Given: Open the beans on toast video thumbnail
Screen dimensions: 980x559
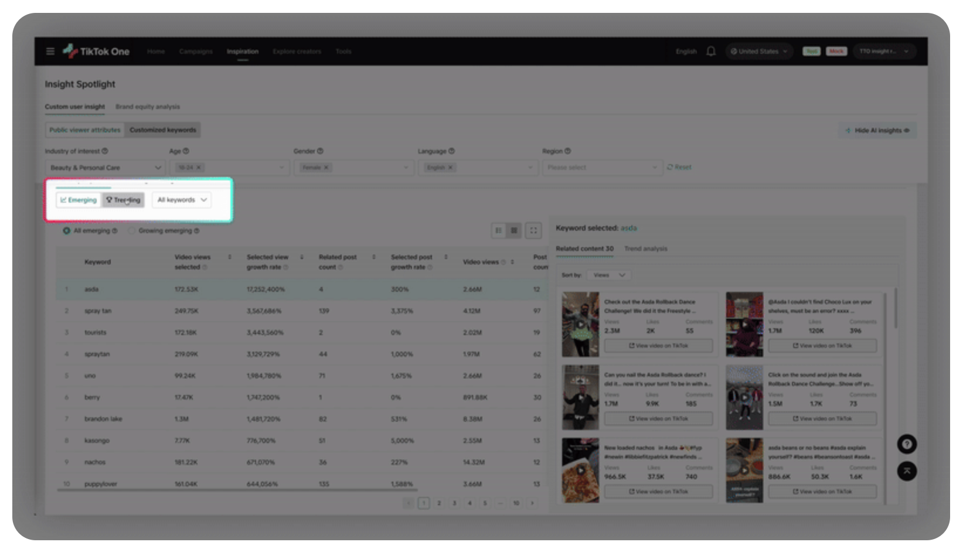Looking at the screenshot, I should 744,470.
